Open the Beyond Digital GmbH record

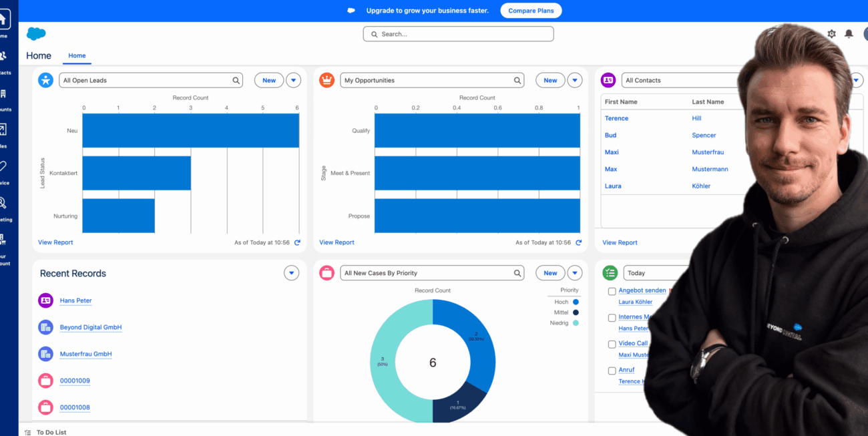click(91, 327)
